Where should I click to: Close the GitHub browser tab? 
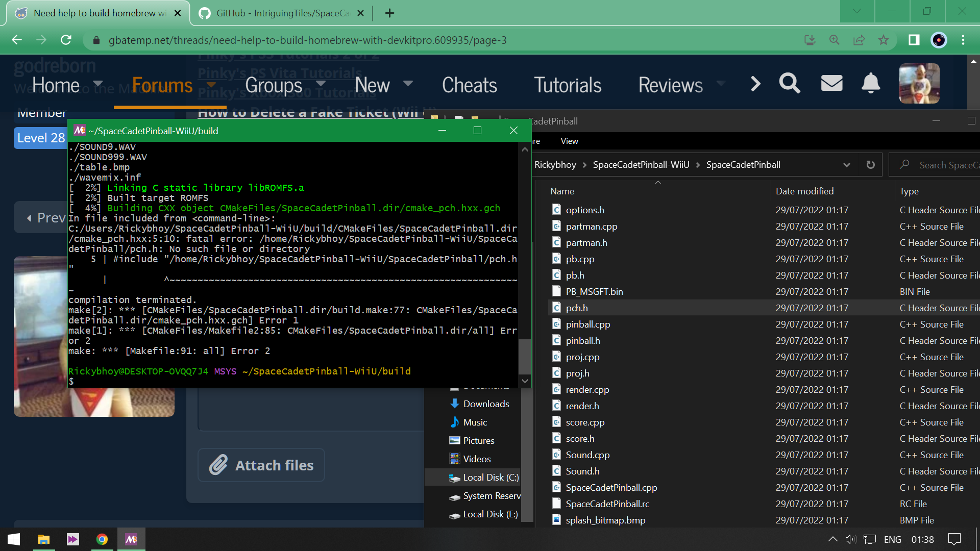tap(360, 13)
